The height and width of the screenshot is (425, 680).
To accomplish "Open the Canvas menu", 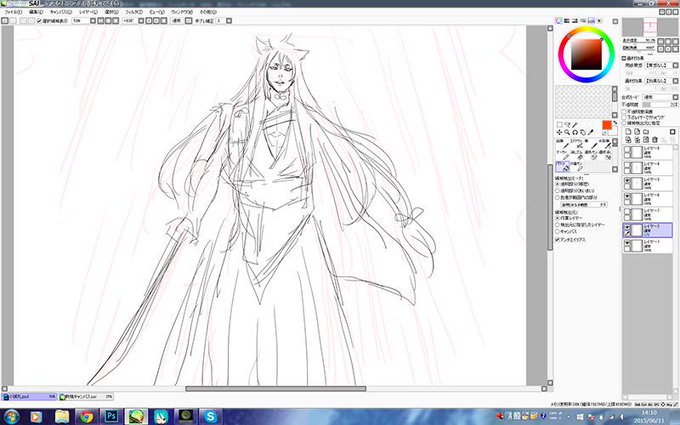I will pyautogui.click(x=61, y=12).
